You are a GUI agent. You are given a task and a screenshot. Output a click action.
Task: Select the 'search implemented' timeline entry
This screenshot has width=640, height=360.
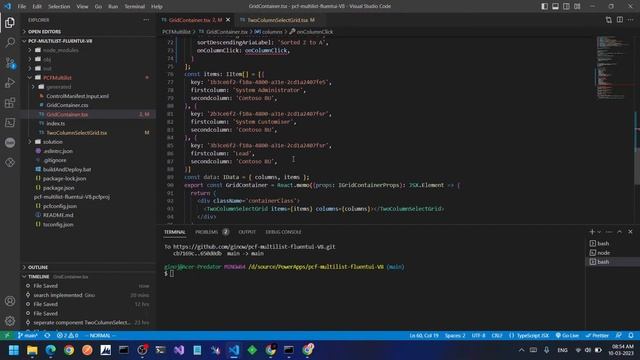point(88,295)
